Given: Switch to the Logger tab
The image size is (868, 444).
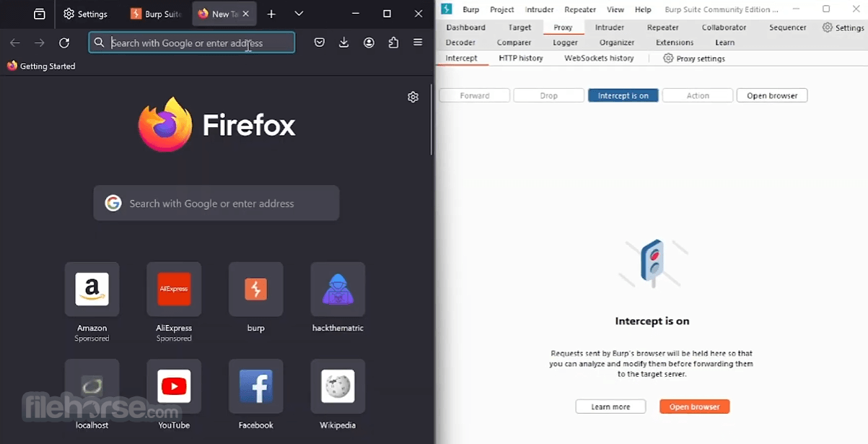Looking at the screenshot, I should 565,43.
